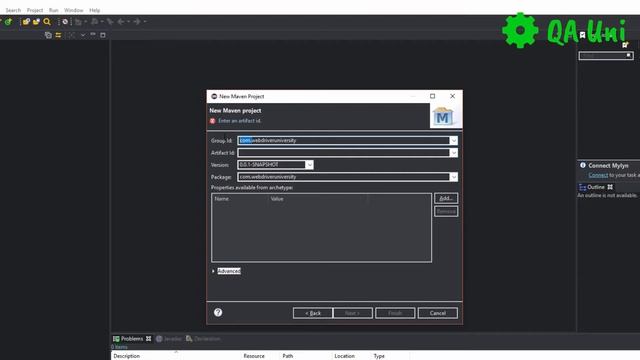Click the Type column header
This screenshot has height=360, width=640.
coord(379,356)
